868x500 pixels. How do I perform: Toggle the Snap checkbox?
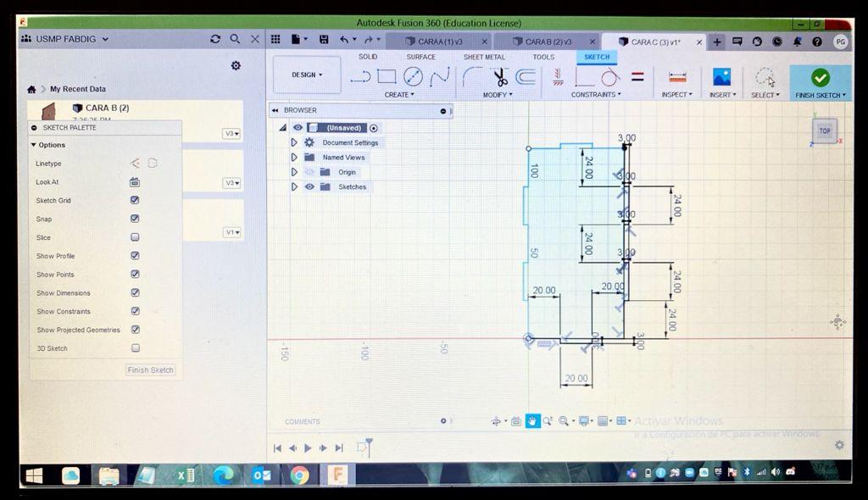click(135, 218)
